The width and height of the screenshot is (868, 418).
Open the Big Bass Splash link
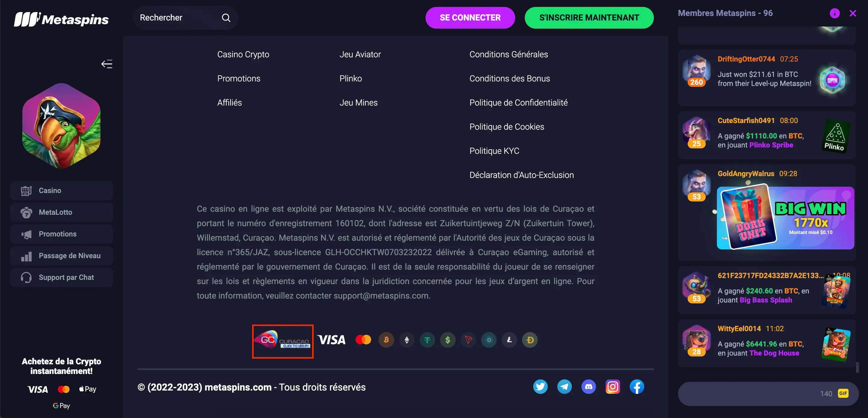tap(765, 300)
